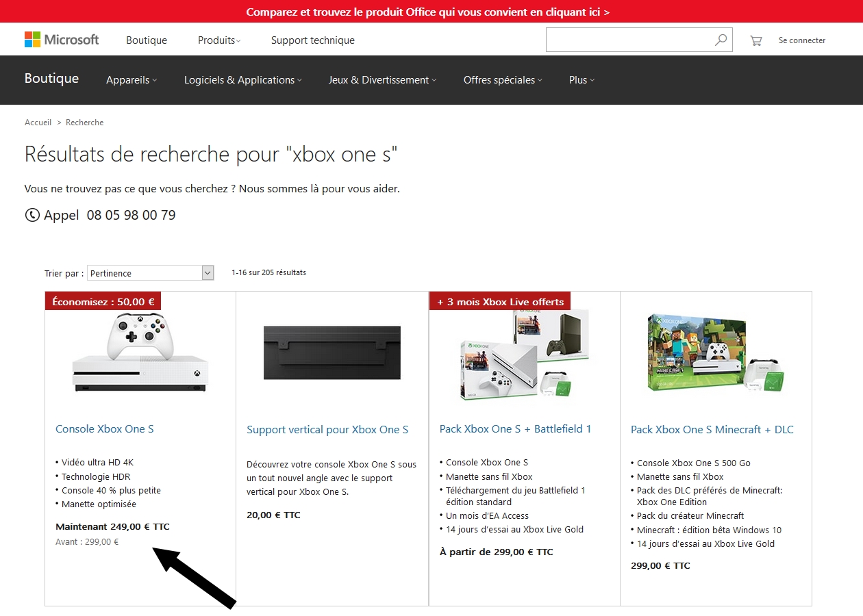Click the Minecraft pack 299,00 € TTC price
The height and width of the screenshot is (616, 863).
660,566
